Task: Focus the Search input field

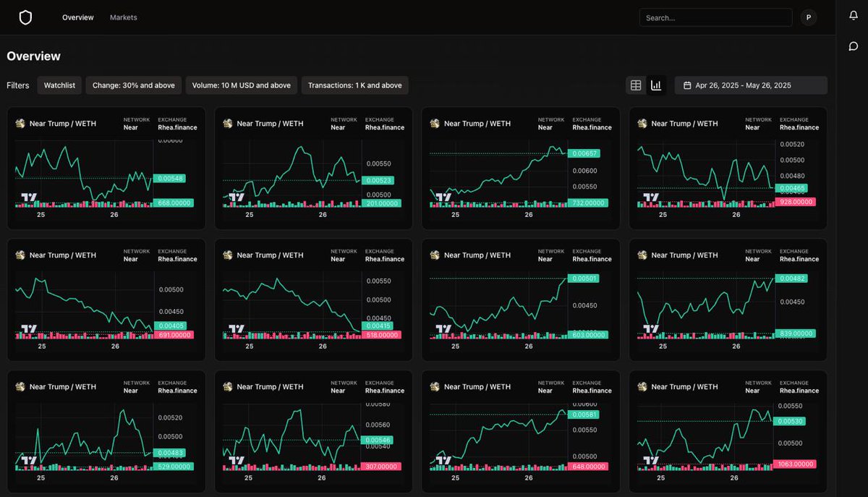Action: click(716, 17)
